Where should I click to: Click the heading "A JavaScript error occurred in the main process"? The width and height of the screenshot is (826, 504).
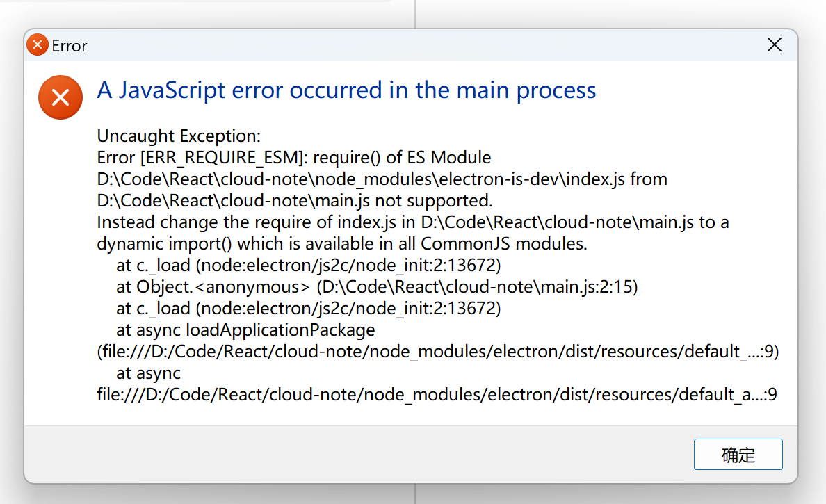point(347,90)
